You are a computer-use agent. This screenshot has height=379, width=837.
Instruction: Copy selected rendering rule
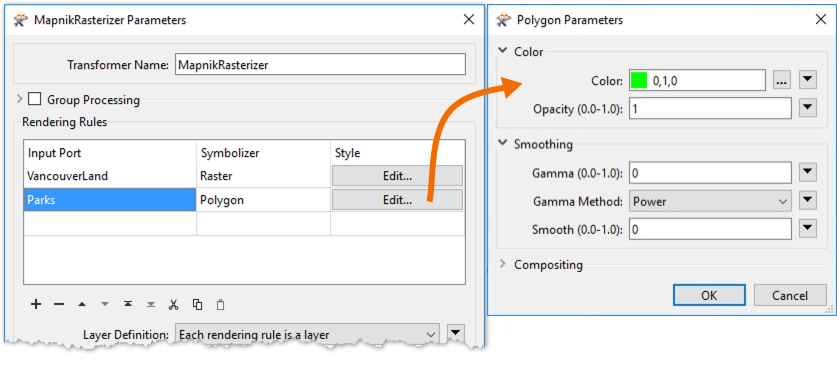(x=198, y=304)
